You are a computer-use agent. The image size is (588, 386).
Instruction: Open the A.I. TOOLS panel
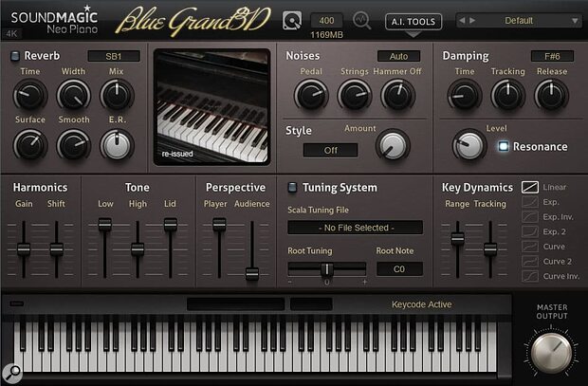coord(413,22)
